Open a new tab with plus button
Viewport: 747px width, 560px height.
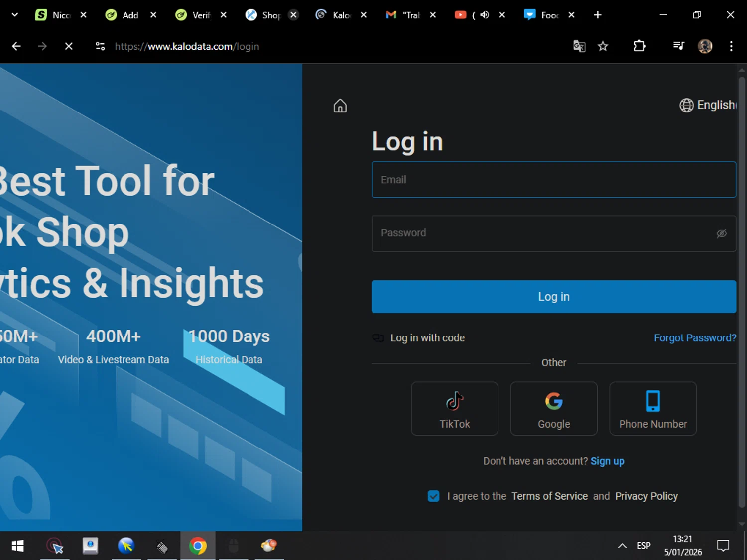[x=598, y=15]
